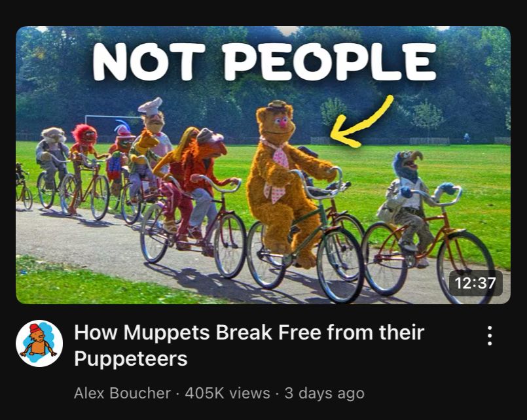Click the Swedish Chef's white hat

[x=150, y=106]
